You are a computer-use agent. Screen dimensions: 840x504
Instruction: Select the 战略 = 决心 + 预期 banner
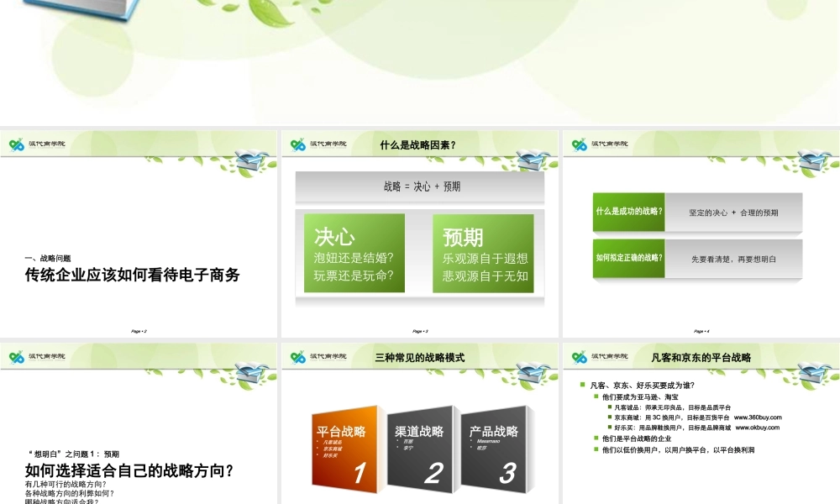420,186
